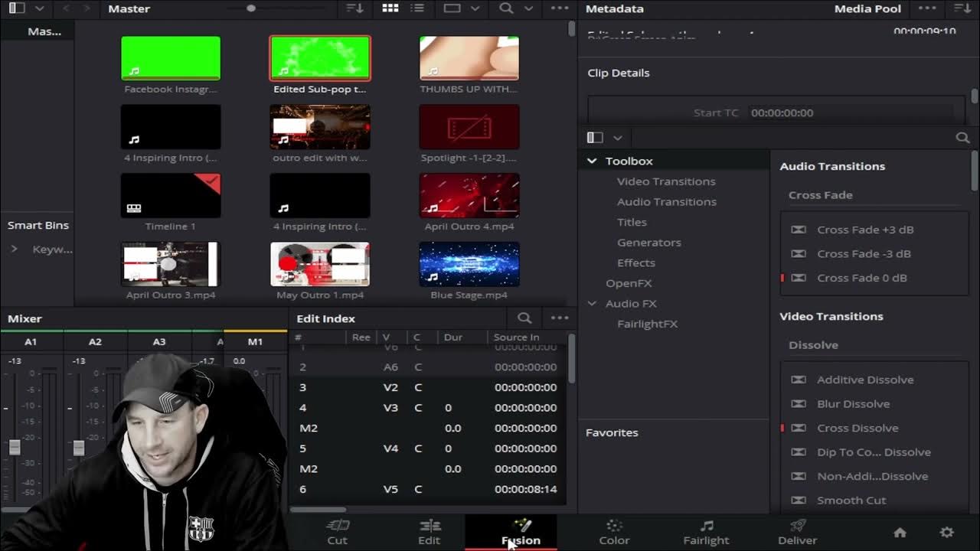
Task: Select the Blue Stage.mp4 thumbnail
Action: click(469, 264)
